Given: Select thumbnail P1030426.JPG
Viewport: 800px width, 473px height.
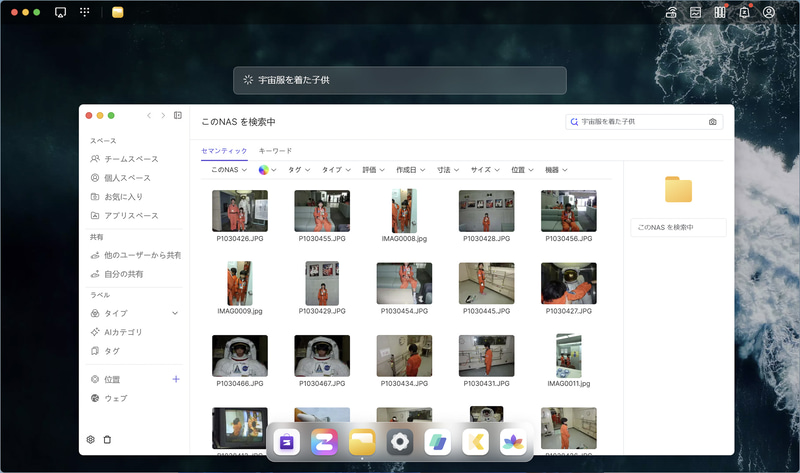Looking at the screenshot, I should point(240,211).
